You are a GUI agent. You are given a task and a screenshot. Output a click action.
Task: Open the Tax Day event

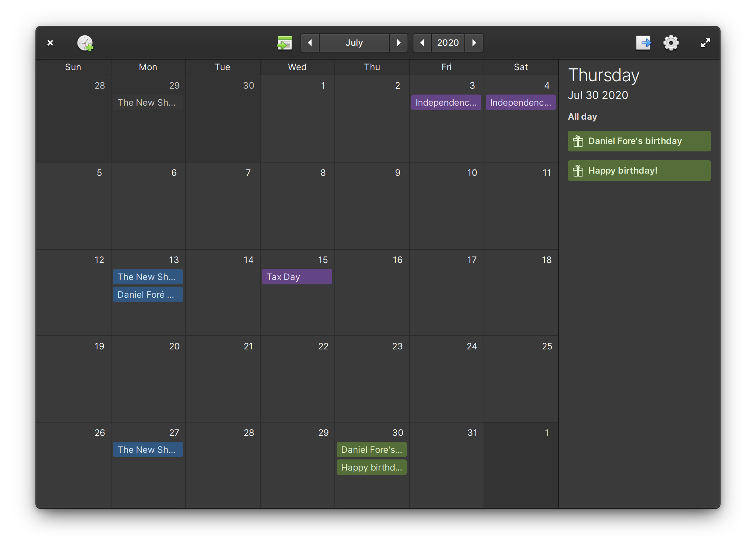[297, 277]
